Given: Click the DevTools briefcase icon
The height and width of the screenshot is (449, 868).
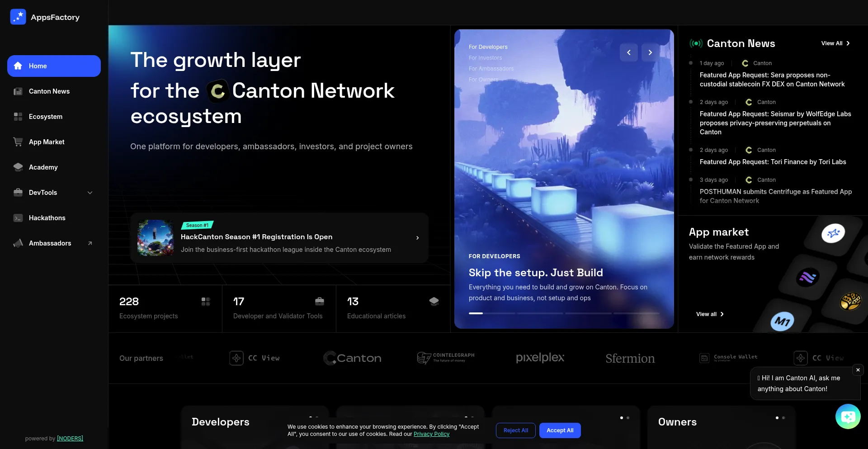Looking at the screenshot, I should coord(18,193).
